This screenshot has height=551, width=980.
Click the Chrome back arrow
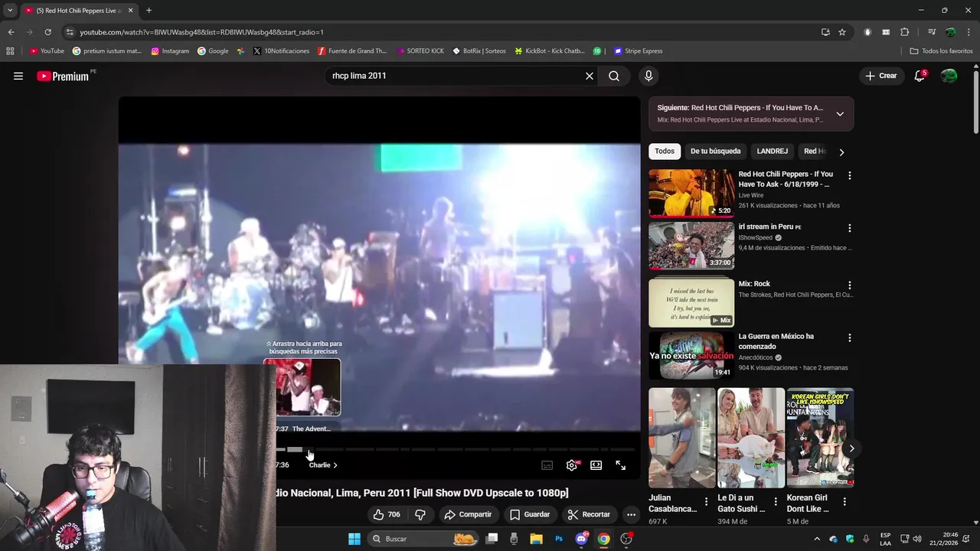pos(11,32)
